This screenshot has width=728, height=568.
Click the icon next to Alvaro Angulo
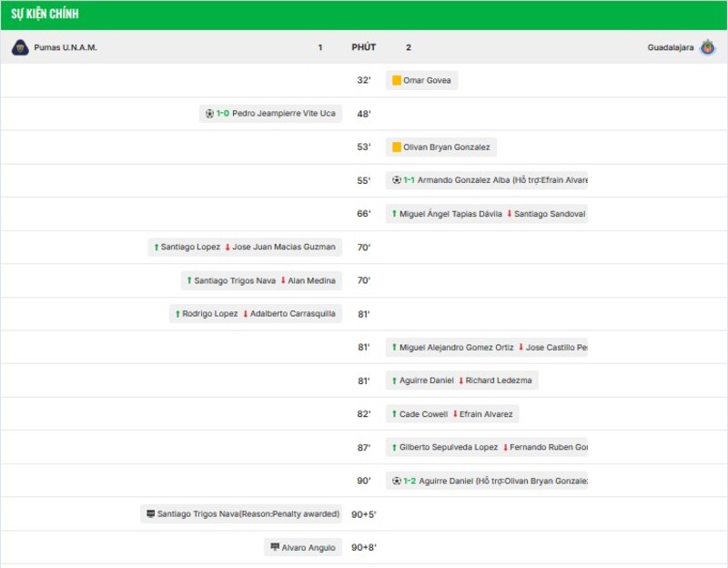point(274,548)
